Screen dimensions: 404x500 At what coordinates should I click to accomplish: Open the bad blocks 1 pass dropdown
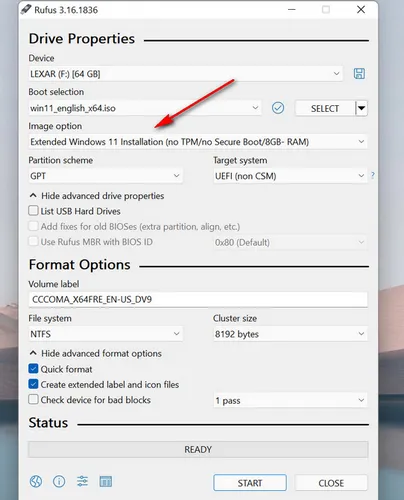[x=290, y=400]
